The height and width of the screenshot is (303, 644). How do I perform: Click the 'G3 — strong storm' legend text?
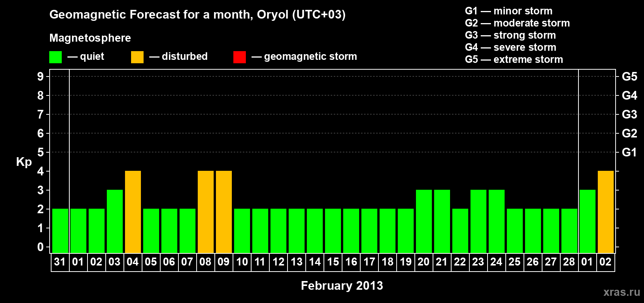(x=510, y=35)
